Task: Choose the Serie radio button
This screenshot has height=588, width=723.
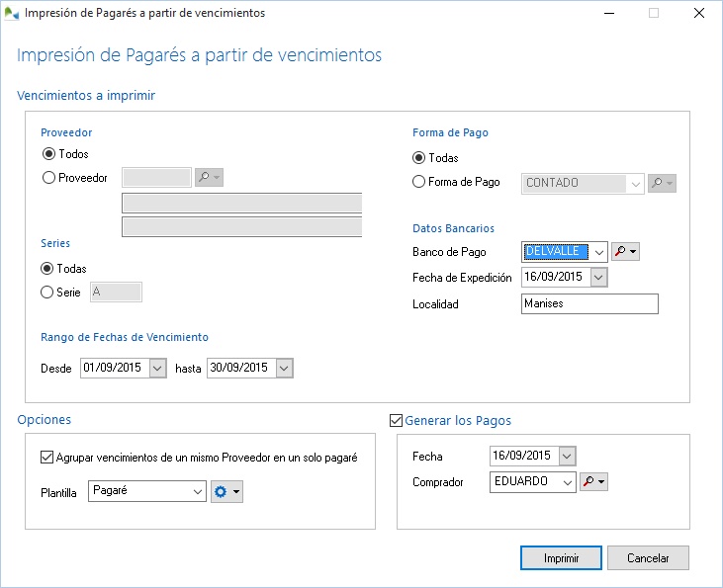Action: click(x=48, y=292)
